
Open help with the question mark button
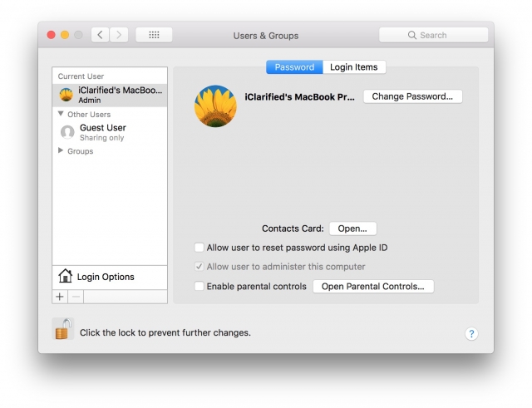(x=470, y=333)
